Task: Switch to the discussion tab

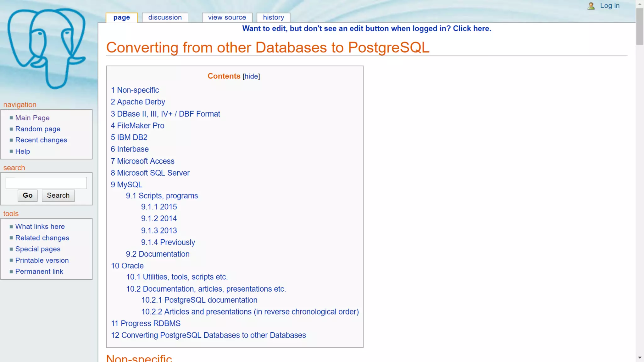Action: pyautogui.click(x=165, y=18)
